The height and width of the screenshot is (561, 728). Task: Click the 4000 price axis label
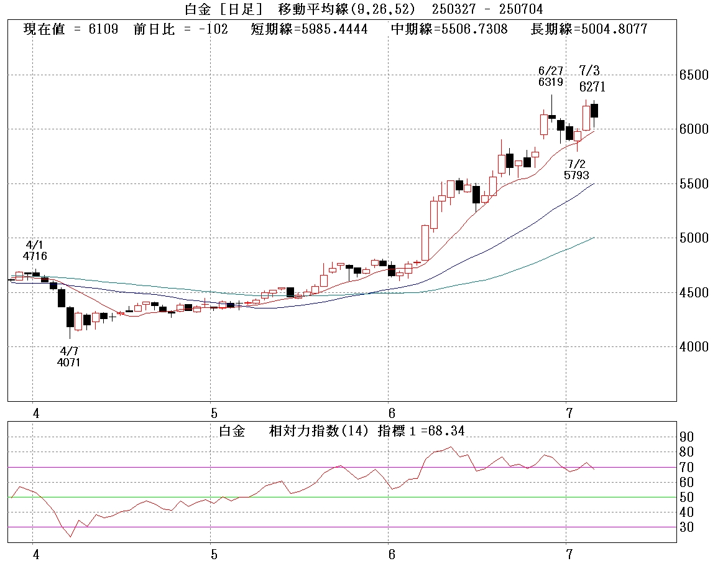[694, 347]
